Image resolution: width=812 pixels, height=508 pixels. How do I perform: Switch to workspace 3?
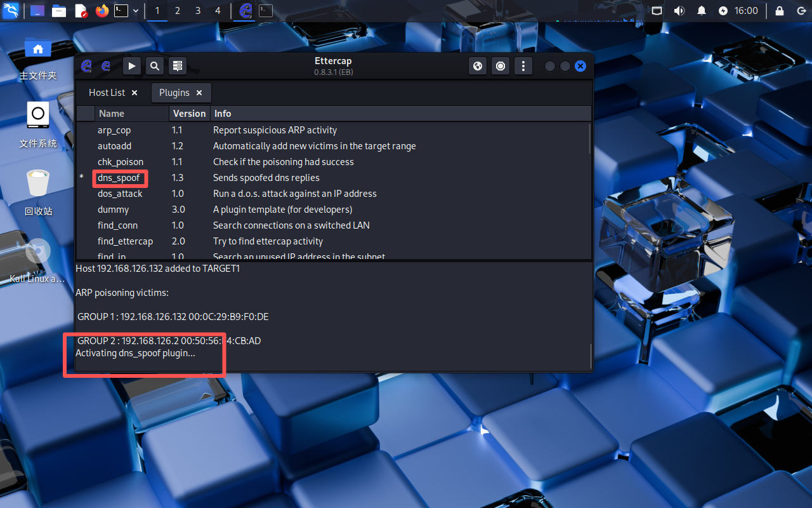198,11
